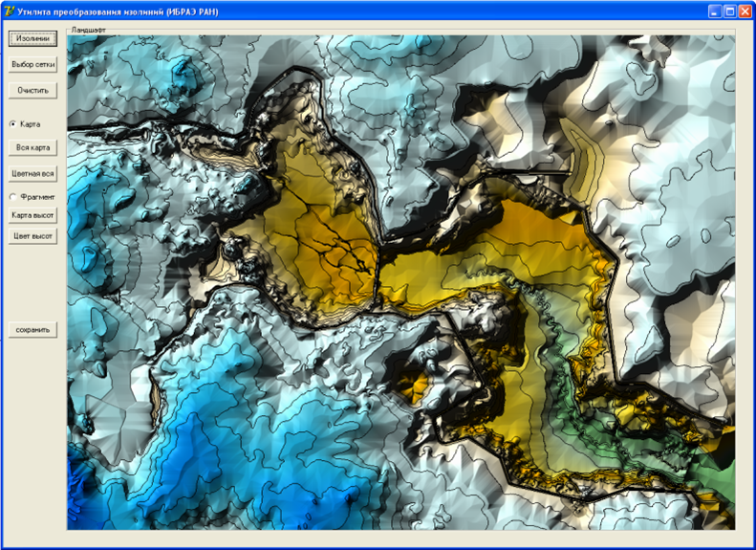Select the Фрагмент radio option
Viewport: 756px width, 550px height.
pos(32,197)
